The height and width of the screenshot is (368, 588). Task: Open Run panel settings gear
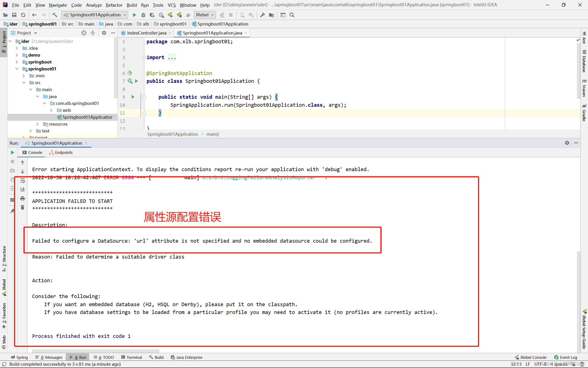567,143
